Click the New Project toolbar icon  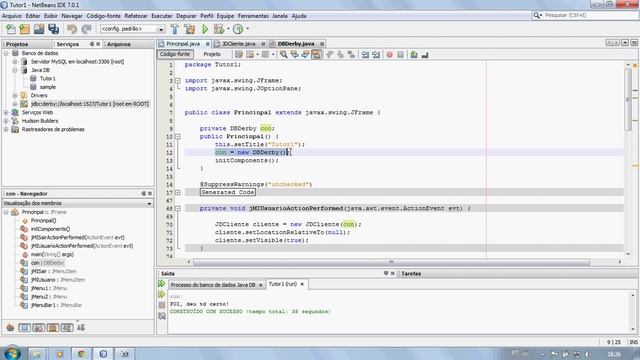(x=24, y=29)
